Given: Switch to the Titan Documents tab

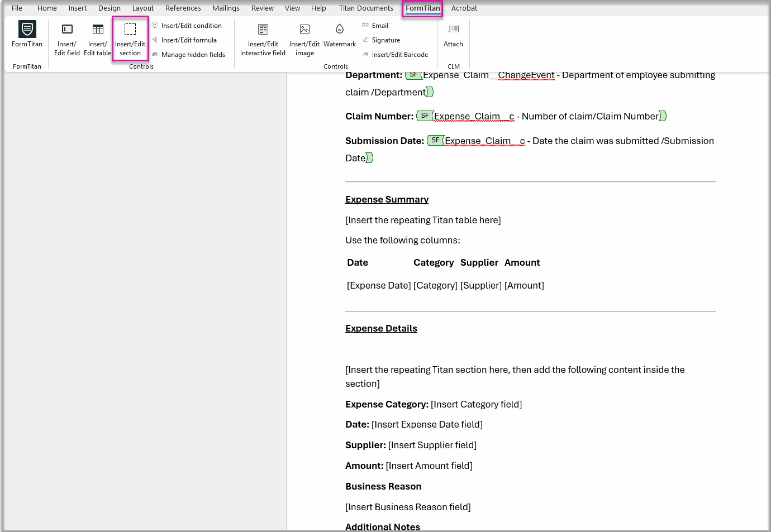Looking at the screenshot, I should coord(366,8).
